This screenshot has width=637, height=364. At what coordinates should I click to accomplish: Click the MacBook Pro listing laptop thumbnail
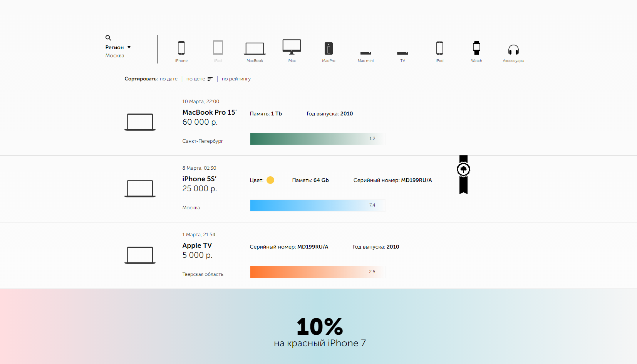pyautogui.click(x=140, y=122)
